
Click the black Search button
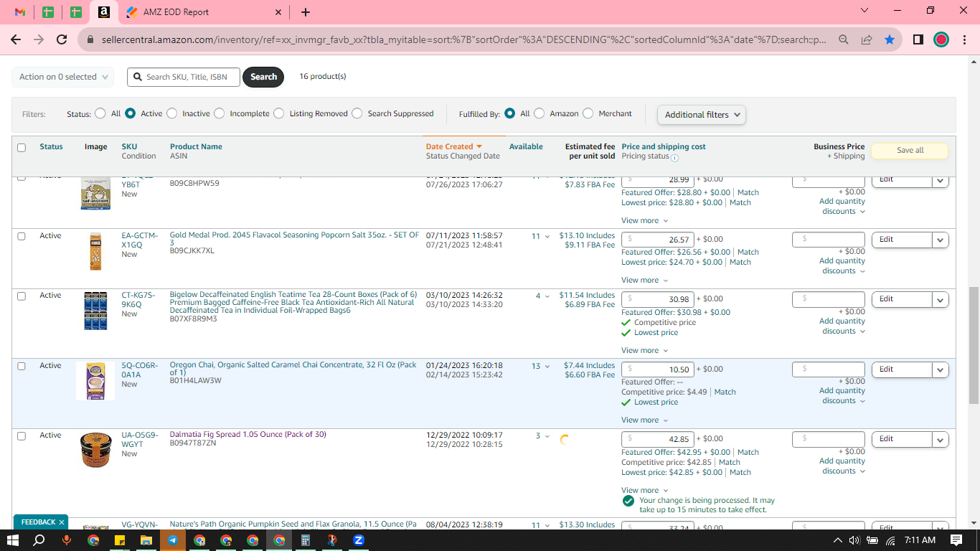(263, 77)
